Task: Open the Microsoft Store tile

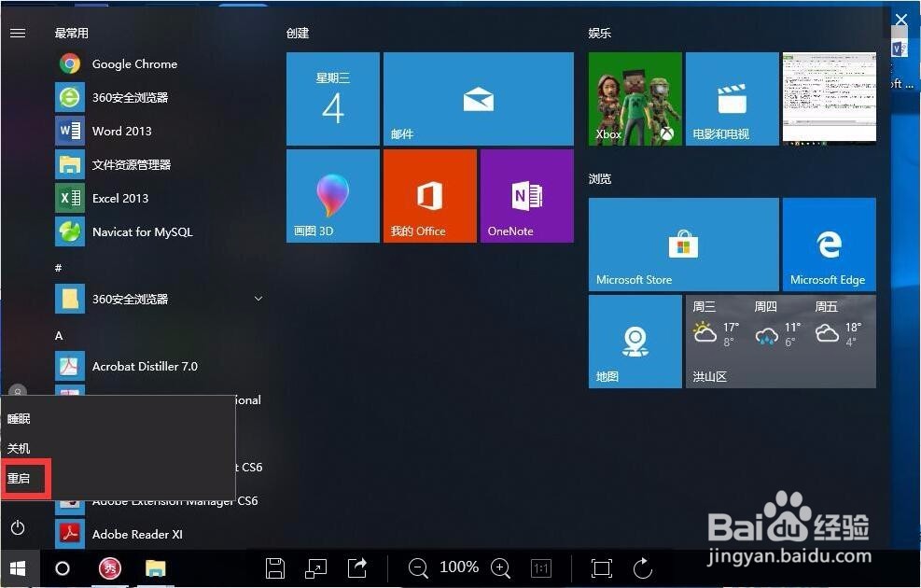Action: pos(684,244)
